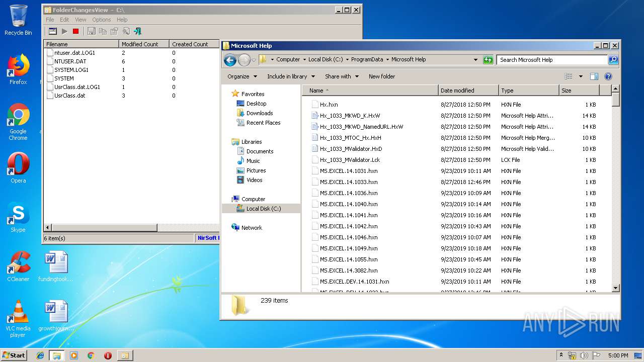This screenshot has width=644, height=362.
Task: Click the Back arrow in Microsoft Help window
Action: (x=230, y=60)
